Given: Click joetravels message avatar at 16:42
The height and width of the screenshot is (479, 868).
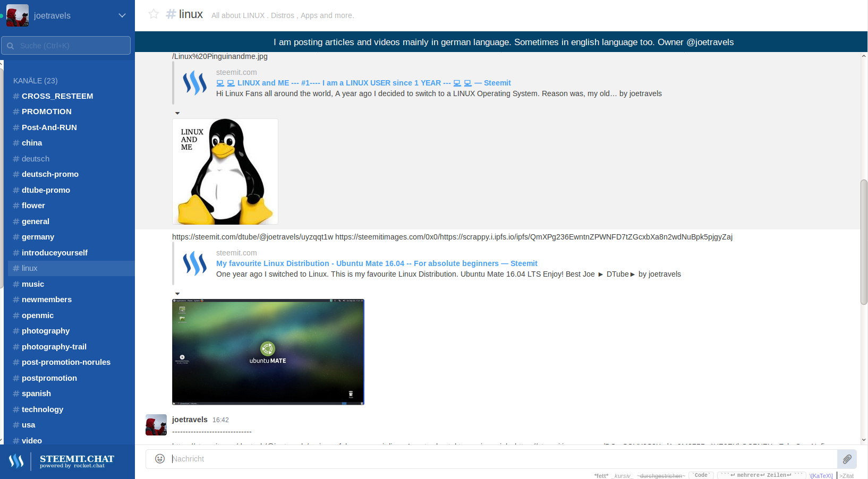Looking at the screenshot, I should (x=156, y=425).
